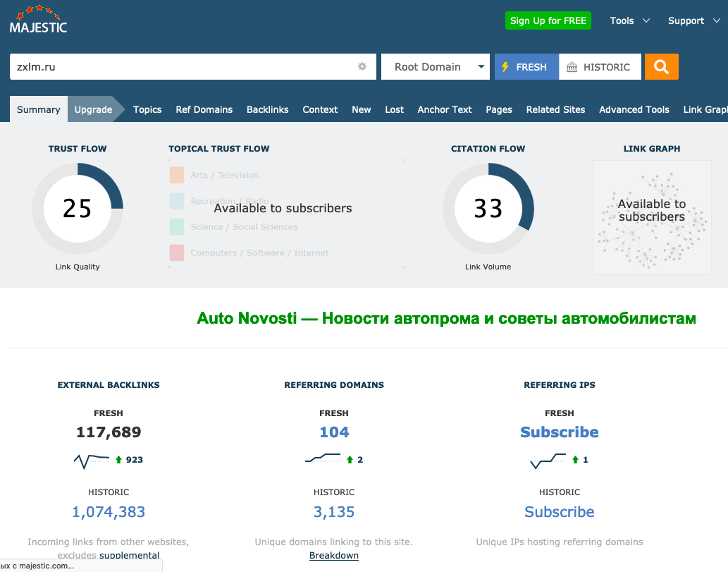Open the Breakdown link
Viewport: 728px width, 572px height.
click(x=333, y=556)
